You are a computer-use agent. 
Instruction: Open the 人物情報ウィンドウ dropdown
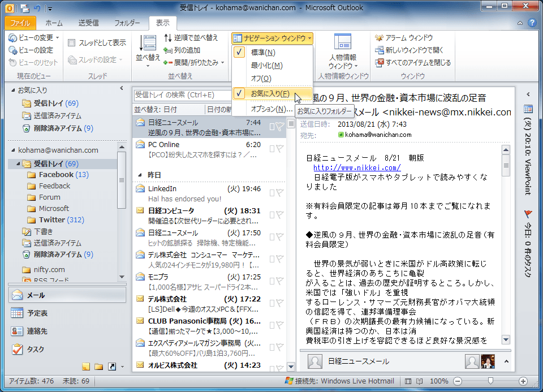point(343,52)
